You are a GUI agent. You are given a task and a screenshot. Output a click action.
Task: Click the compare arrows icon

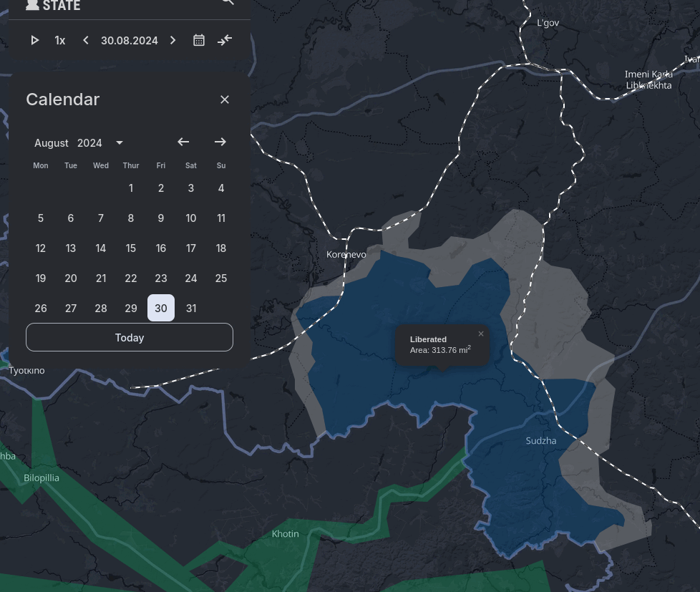tap(225, 41)
